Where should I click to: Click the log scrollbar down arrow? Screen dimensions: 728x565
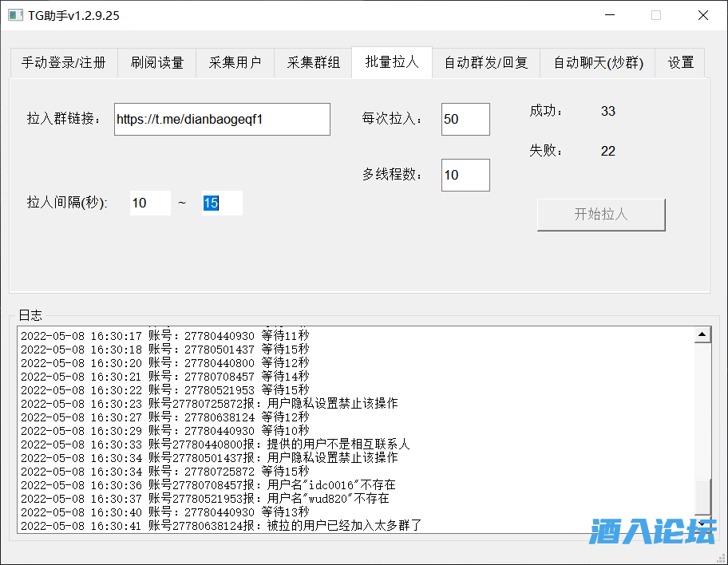pyautogui.click(x=702, y=525)
